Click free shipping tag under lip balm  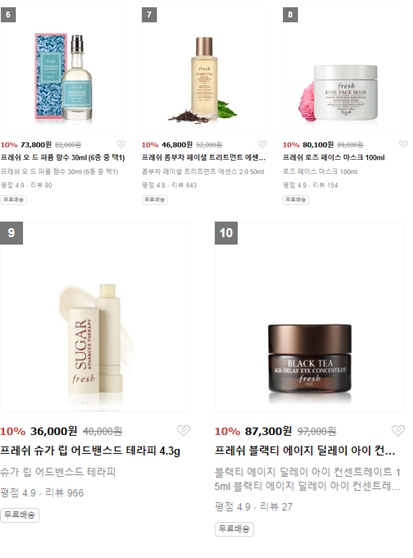click(x=20, y=515)
